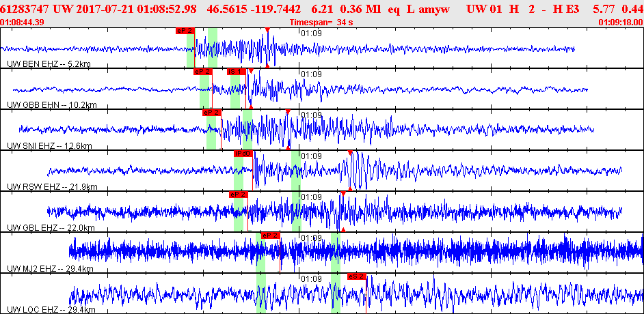Screen dimensions: 644x314
Task: Select the UW BEN EHZ station label
Action: click(44, 64)
